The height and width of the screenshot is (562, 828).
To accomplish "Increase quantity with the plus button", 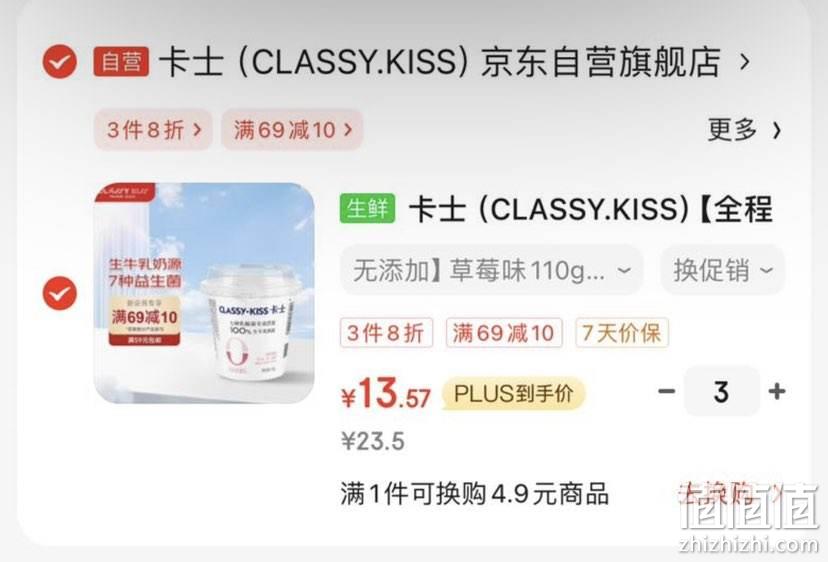I will (x=777, y=391).
